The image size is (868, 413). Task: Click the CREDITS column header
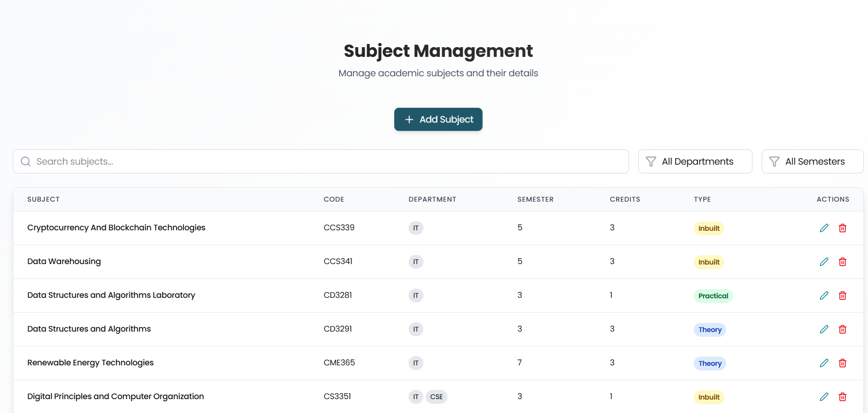click(x=625, y=199)
